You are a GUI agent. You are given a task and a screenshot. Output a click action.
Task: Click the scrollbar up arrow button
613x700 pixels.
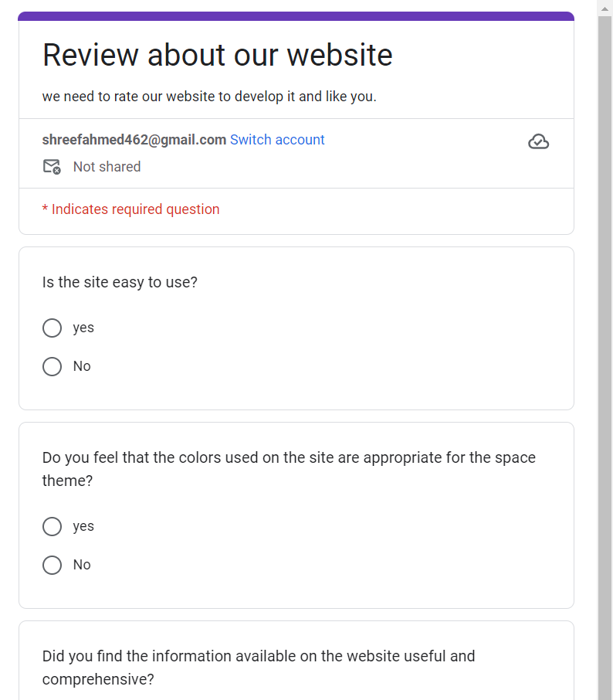(605, 8)
